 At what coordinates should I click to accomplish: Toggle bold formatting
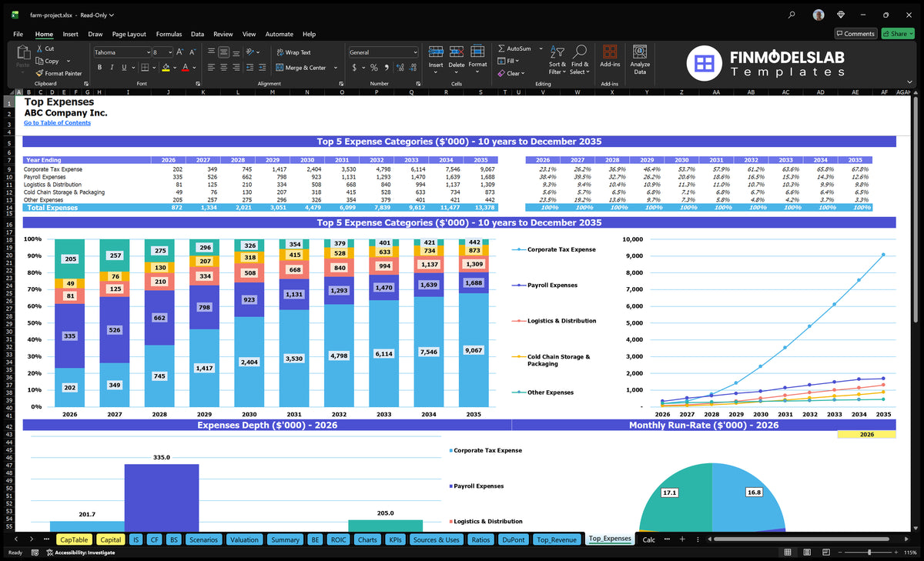click(x=100, y=68)
